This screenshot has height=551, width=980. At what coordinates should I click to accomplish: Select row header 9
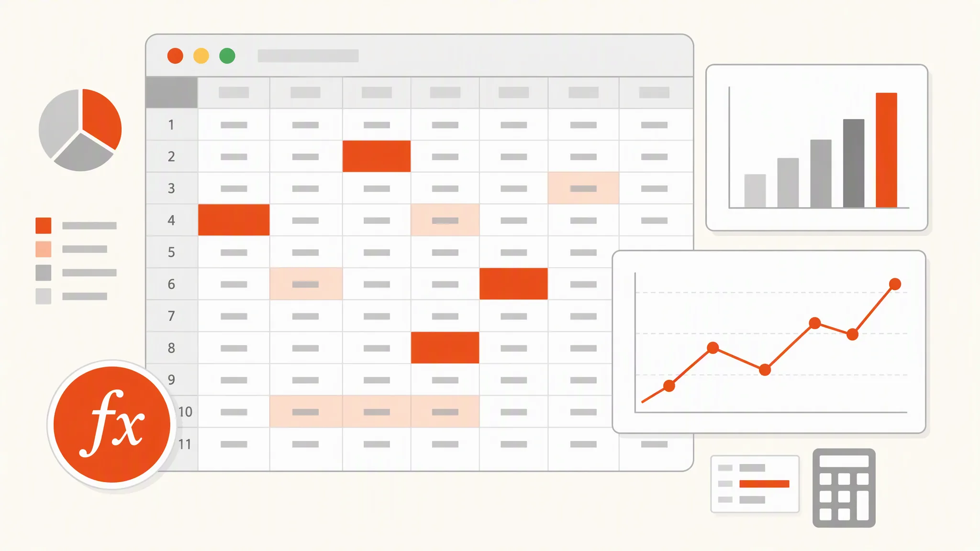tap(172, 380)
